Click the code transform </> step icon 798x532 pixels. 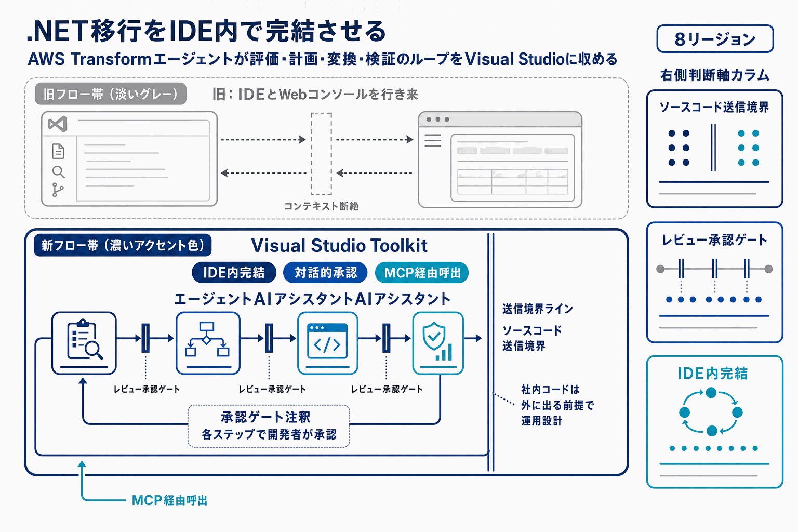[x=327, y=343]
